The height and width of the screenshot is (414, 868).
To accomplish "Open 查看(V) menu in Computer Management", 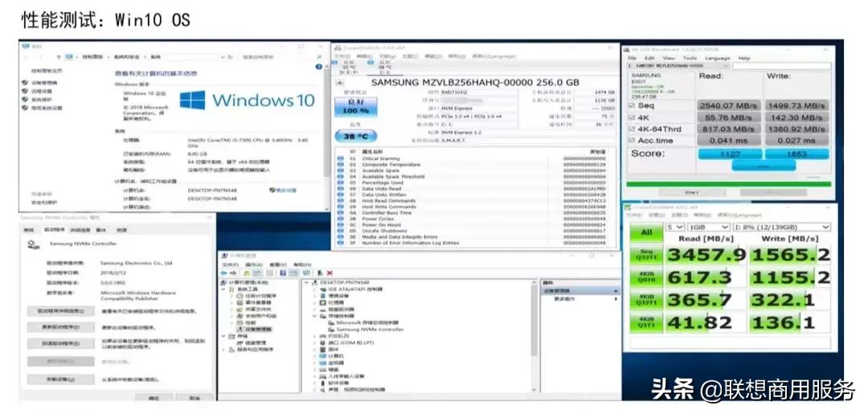I will click(x=277, y=264).
